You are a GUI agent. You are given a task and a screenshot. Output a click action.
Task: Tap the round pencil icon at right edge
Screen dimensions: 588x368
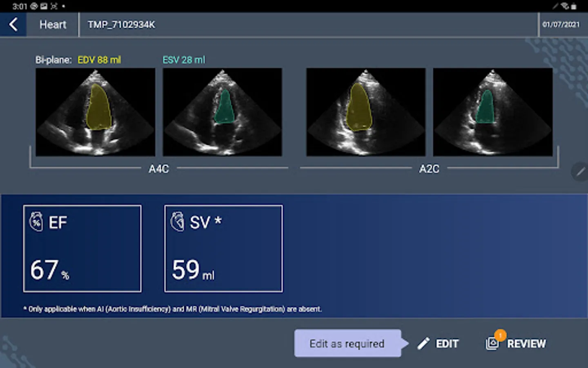[x=580, y=172]
